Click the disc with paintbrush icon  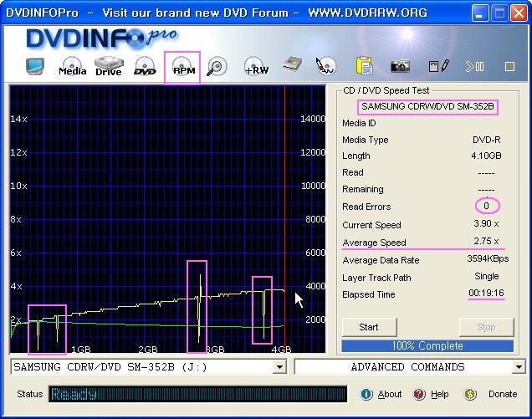tap(325, 65)
